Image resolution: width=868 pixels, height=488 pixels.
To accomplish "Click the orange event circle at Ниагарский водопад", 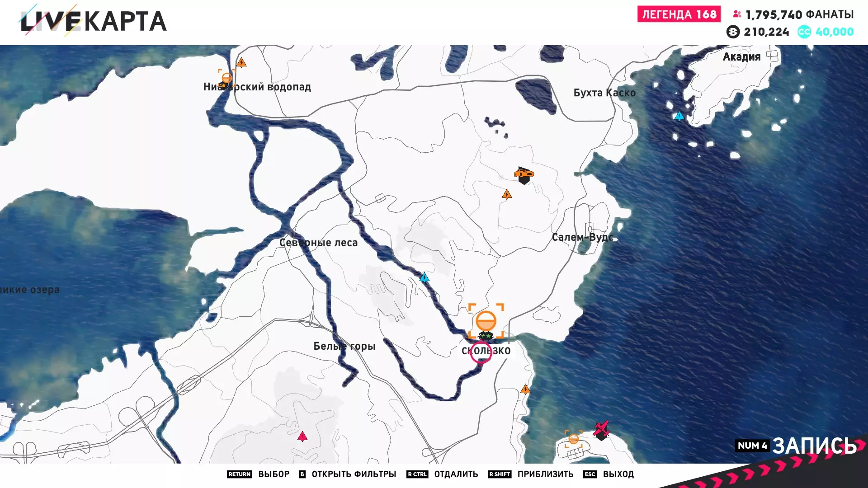I will 226,78.
